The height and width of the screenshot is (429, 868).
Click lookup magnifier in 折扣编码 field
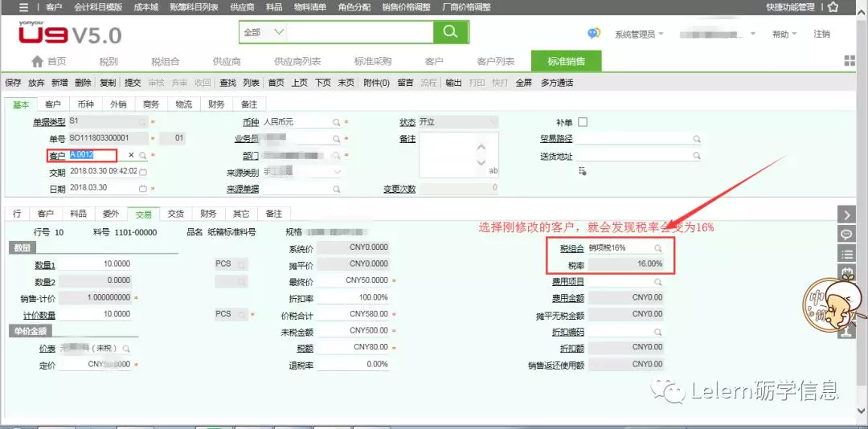click(x=657, y=332)
